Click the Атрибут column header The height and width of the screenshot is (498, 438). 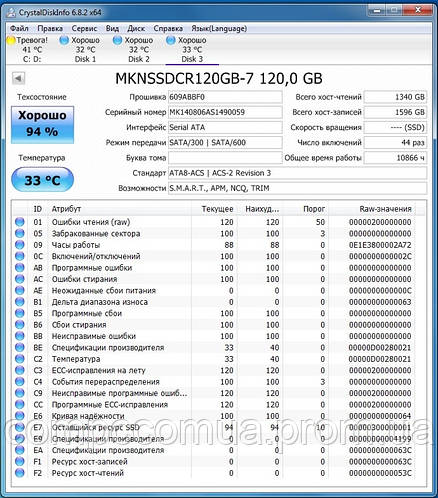click(x=66, y=209)
